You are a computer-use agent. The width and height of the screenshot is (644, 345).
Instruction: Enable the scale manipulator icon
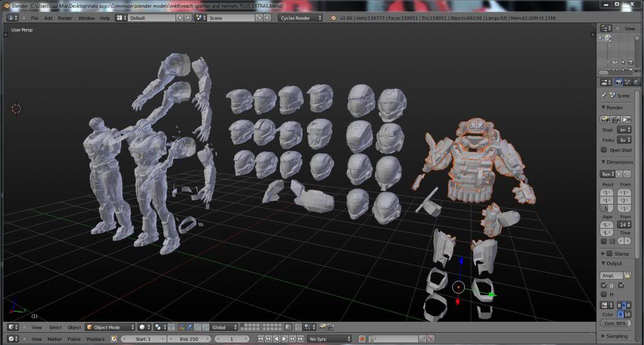pos(206,327)
